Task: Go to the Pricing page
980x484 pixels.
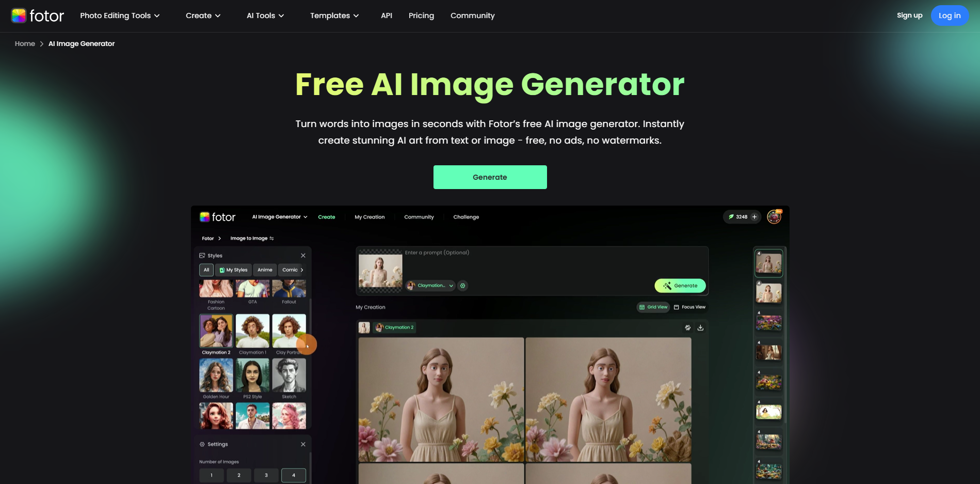Action: click(x=421, y=15)
